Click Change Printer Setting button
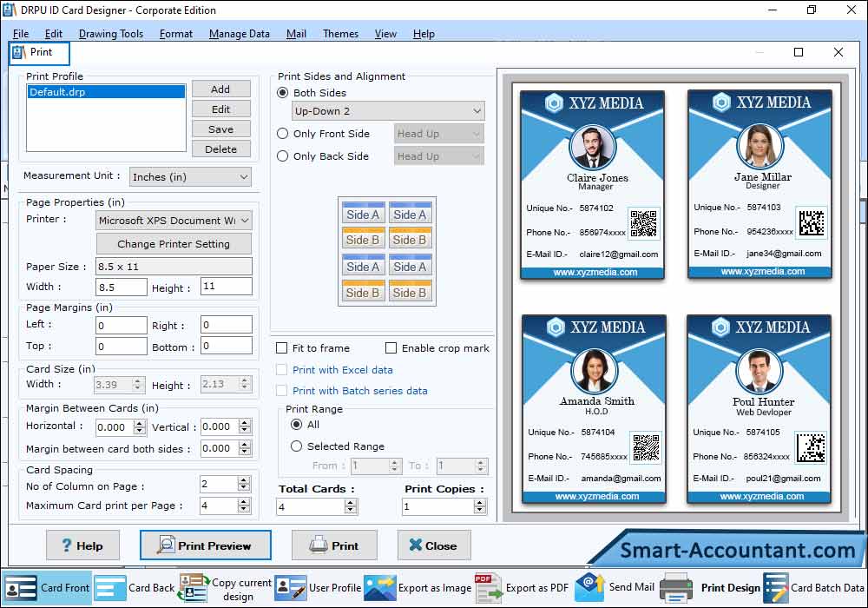 pyautogui.click(x=174, y=244)
